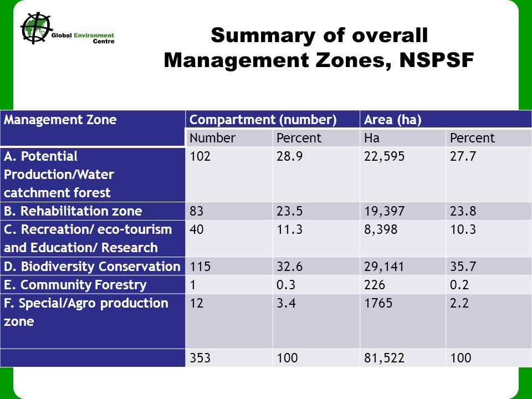Select percent value '3.4'
This screenshot has height=399, width=532.
(x=286, y=303)
